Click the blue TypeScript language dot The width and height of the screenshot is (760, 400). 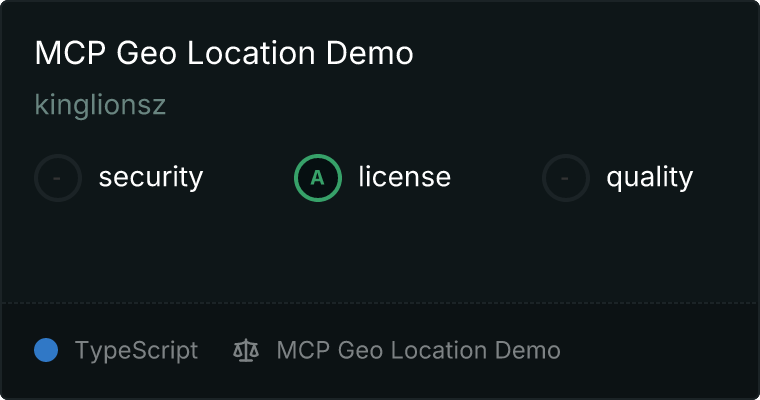46,350
